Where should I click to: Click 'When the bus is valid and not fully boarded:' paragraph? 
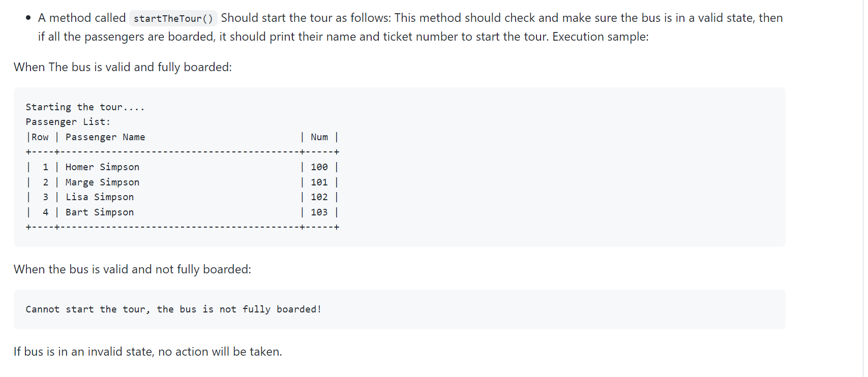coord(132,269)
